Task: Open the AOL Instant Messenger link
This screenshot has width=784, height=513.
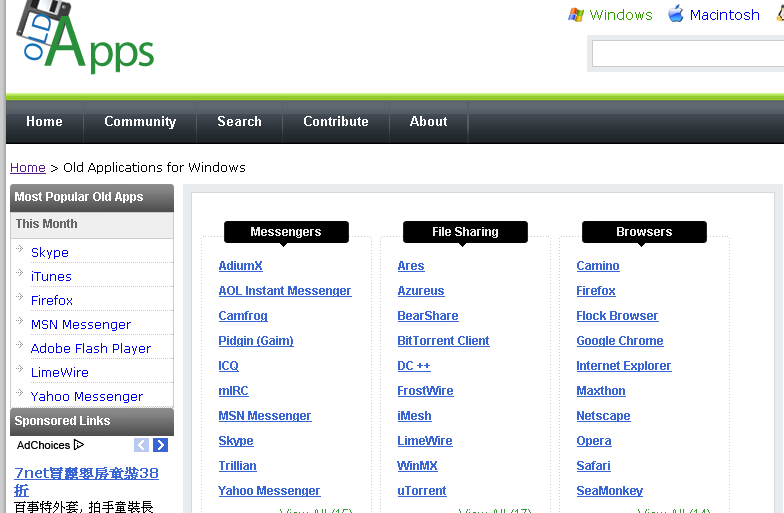Action: [285, 291]
